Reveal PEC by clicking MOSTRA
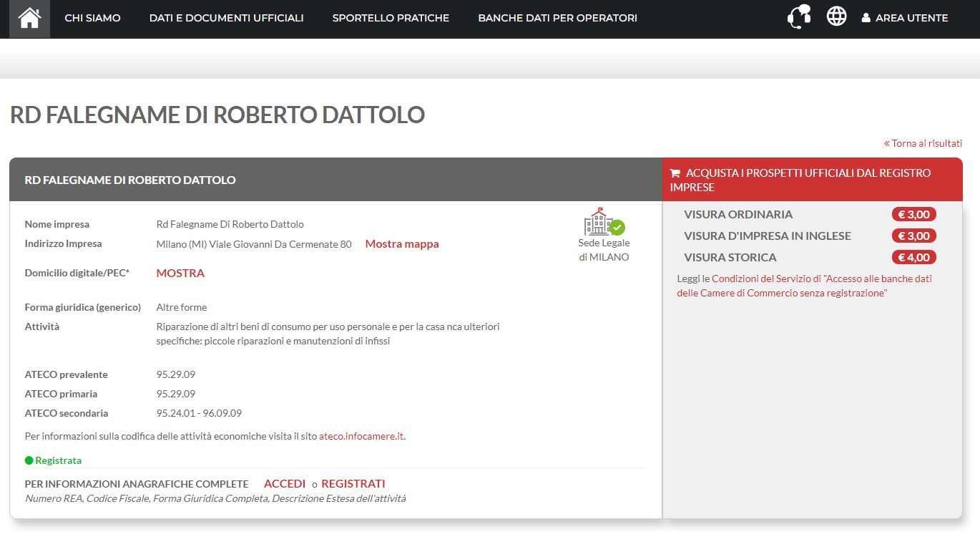 (x=180, y=273)
